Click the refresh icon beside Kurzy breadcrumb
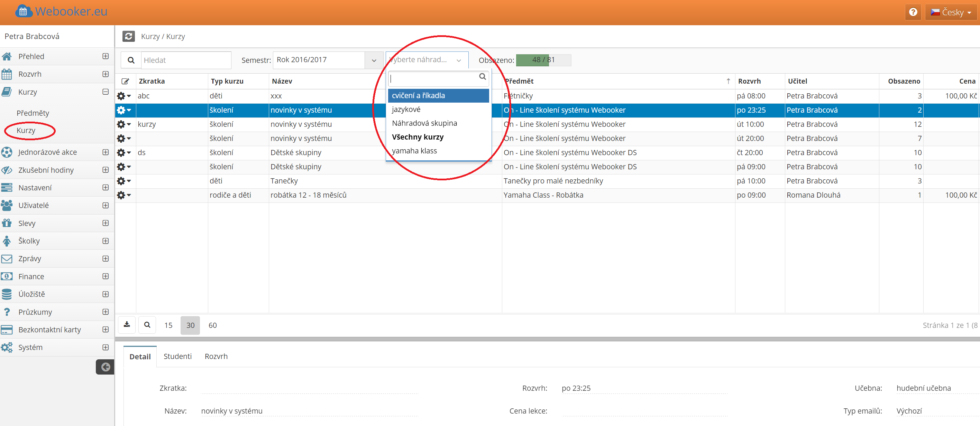Viewport: 980px width, 426px height. click(x=129, y=37)
